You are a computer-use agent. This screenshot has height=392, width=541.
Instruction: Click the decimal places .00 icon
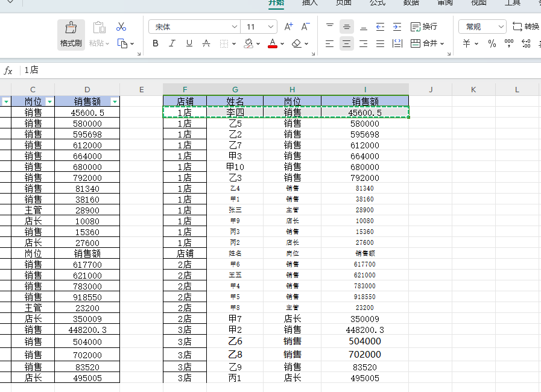pyautogui.click(x=526, y=43)
